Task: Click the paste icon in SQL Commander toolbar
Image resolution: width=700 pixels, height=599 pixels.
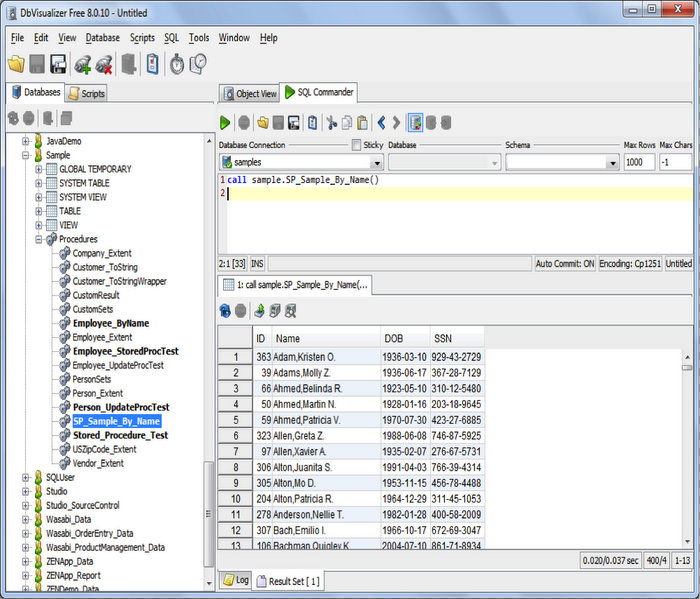Action: [362, 123]
